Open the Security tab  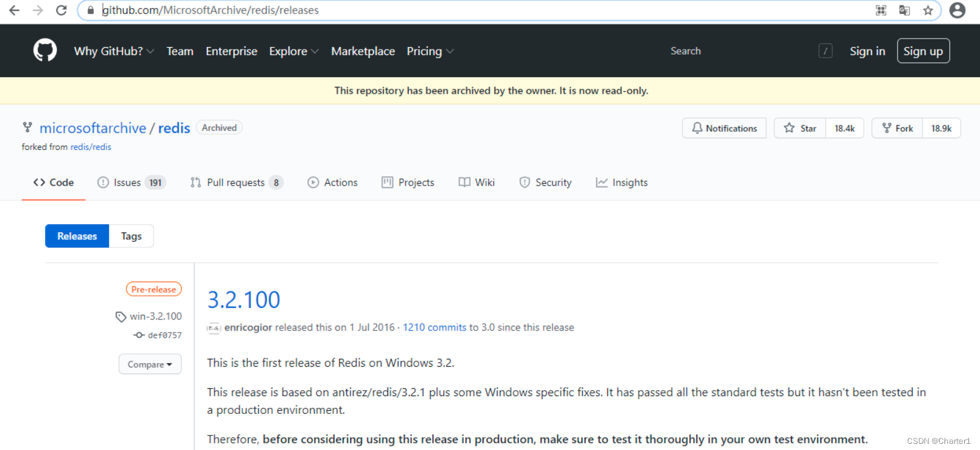click(x=545, y=182)
